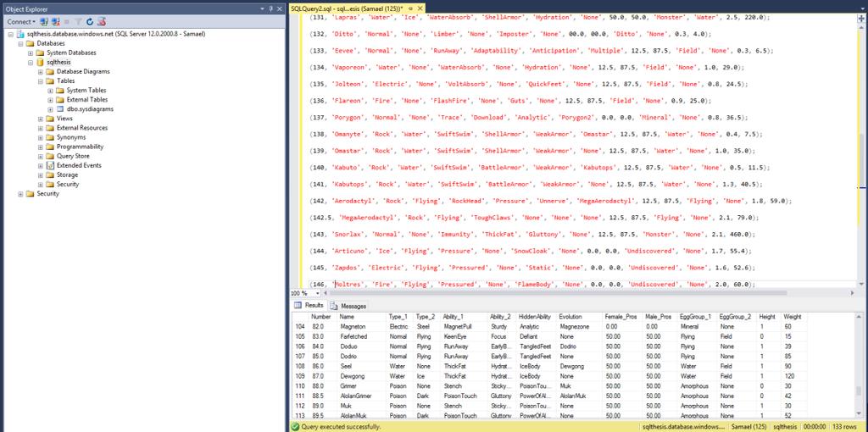The width and height of the screenshot is (868, 432).
Task: Click the Refresh icon in Object Explorer
Action: [90, 21]
